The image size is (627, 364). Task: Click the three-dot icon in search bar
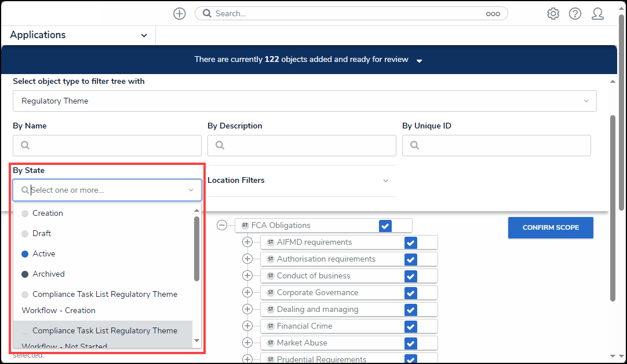[x=493, y=14]
